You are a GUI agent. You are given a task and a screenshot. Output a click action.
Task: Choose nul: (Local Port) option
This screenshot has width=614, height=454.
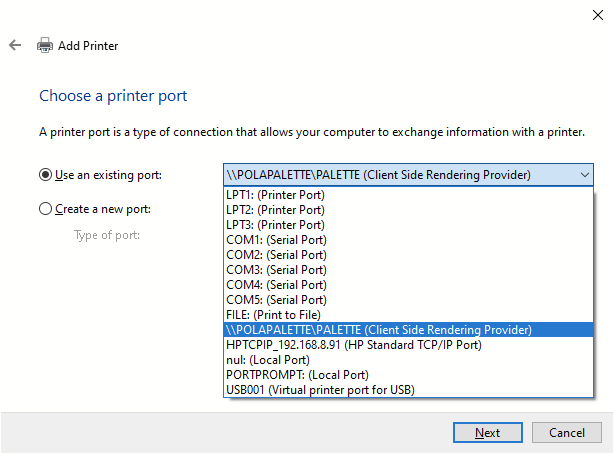click(268, 359)
